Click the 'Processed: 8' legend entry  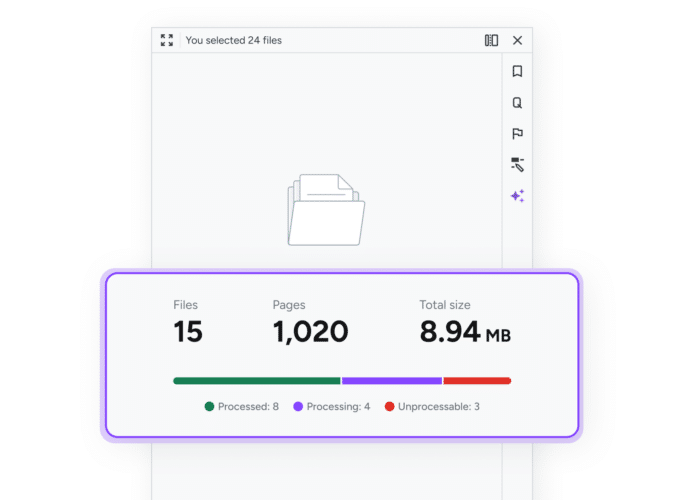point(242,407)
